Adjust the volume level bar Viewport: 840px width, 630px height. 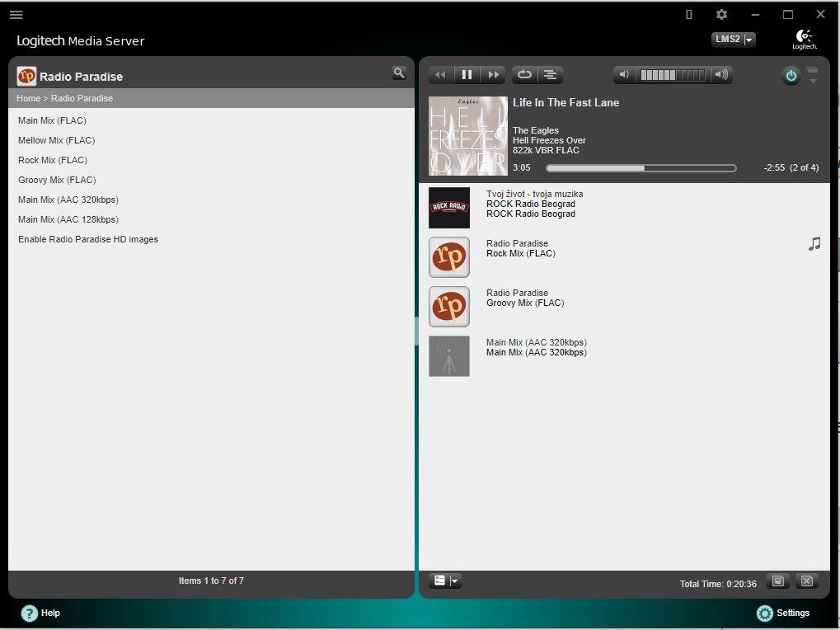[x=673, y=75]
